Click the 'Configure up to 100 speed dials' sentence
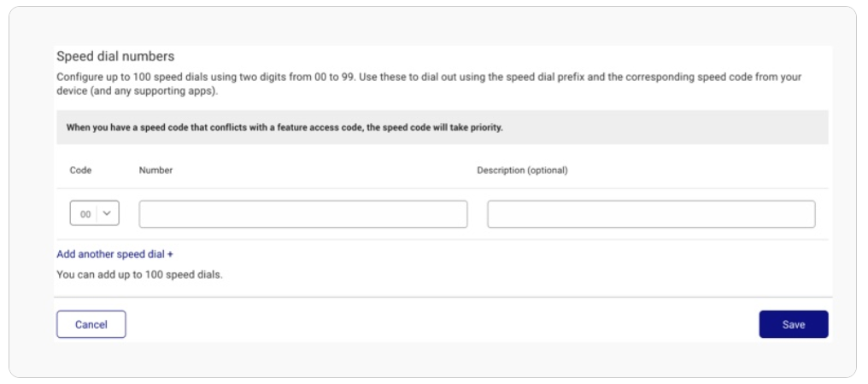This screenshot has width=868, height=384. pos(206,77)
